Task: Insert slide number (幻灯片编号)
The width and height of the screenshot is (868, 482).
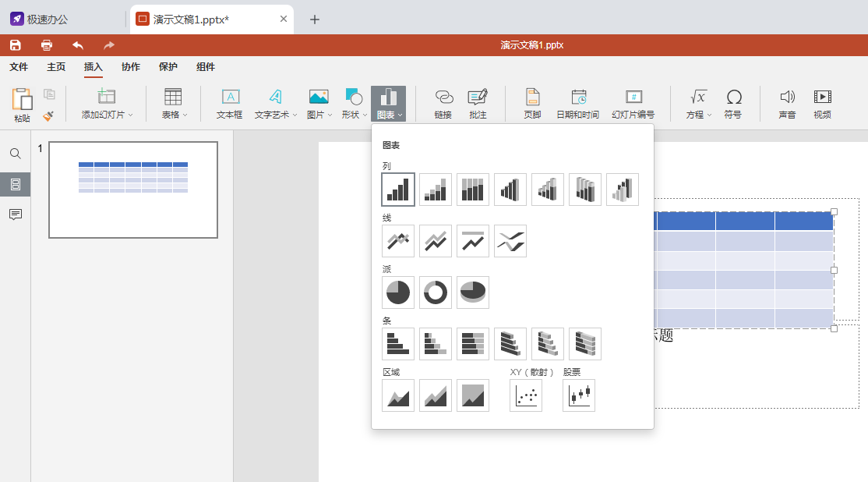Action: click(x=633, y=104)
